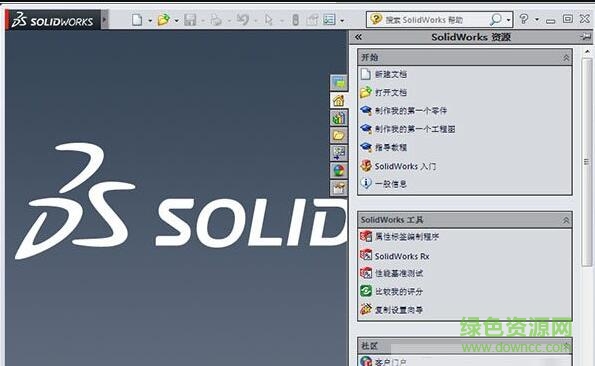595x366 pixels.
Task: Open the Design Library tab
Action: coord(338,118)
